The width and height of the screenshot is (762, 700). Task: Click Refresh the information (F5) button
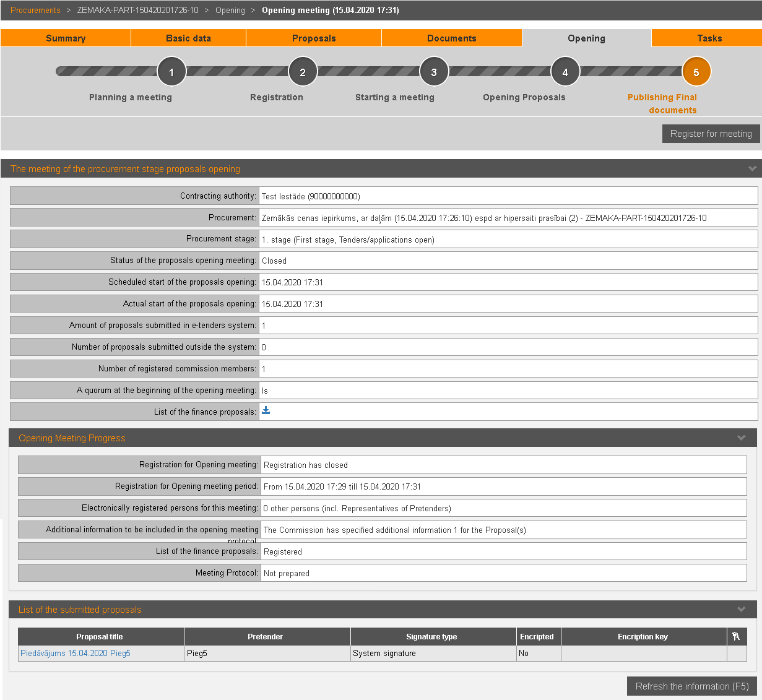[x=691, y=686]
